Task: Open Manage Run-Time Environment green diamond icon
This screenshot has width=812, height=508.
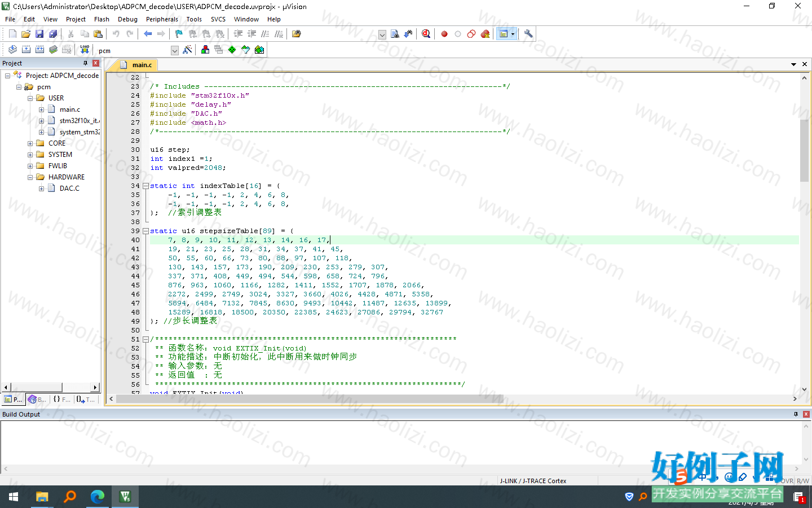Action: coord(232,50)
